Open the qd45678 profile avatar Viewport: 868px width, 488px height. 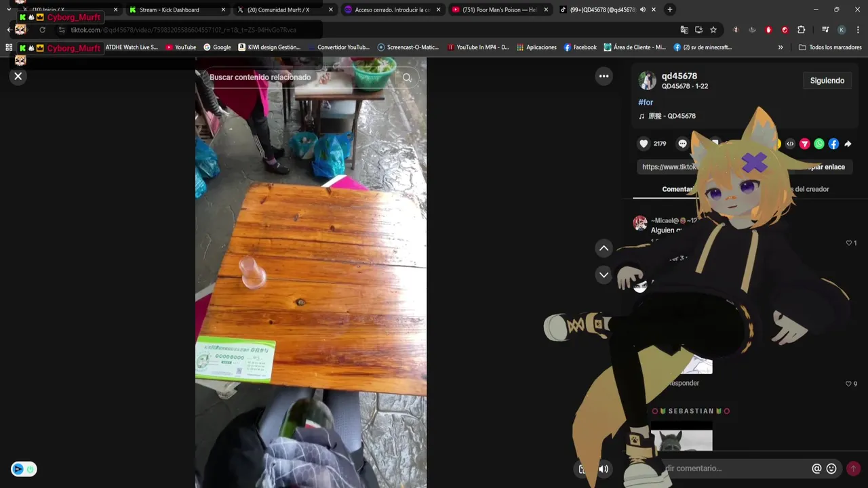click(x=648, y=81)
